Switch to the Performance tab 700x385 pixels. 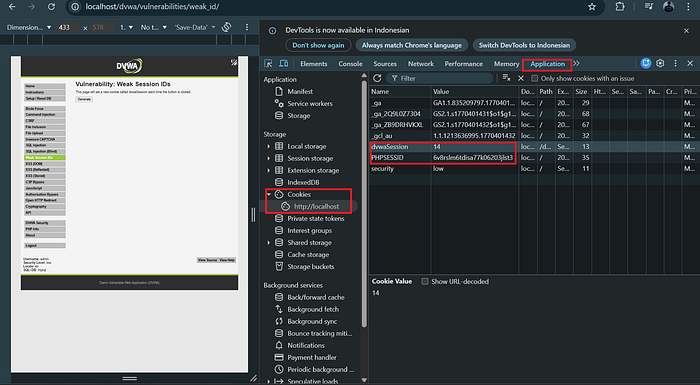pyautogui.click(x=463, y=64)
